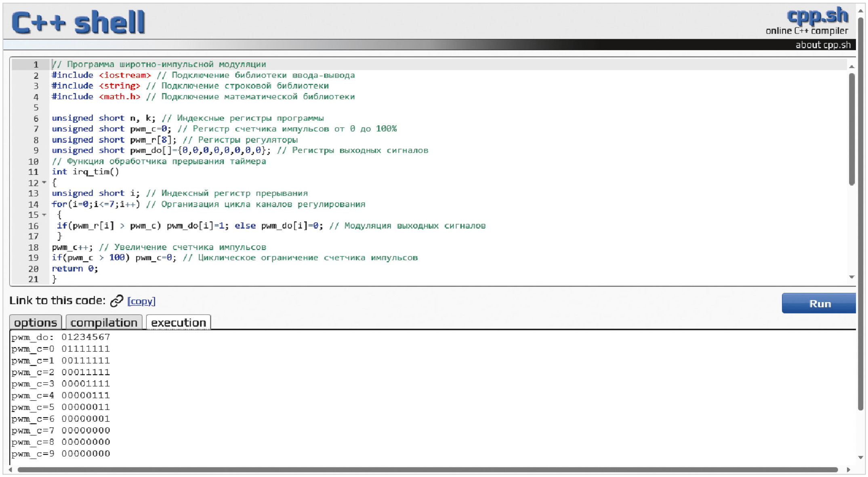Collapse code fold arrow at line 12

[44, 183]
